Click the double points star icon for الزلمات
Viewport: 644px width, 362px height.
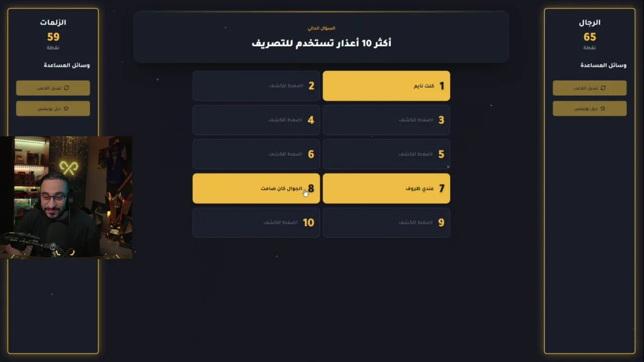pos(66,109)
